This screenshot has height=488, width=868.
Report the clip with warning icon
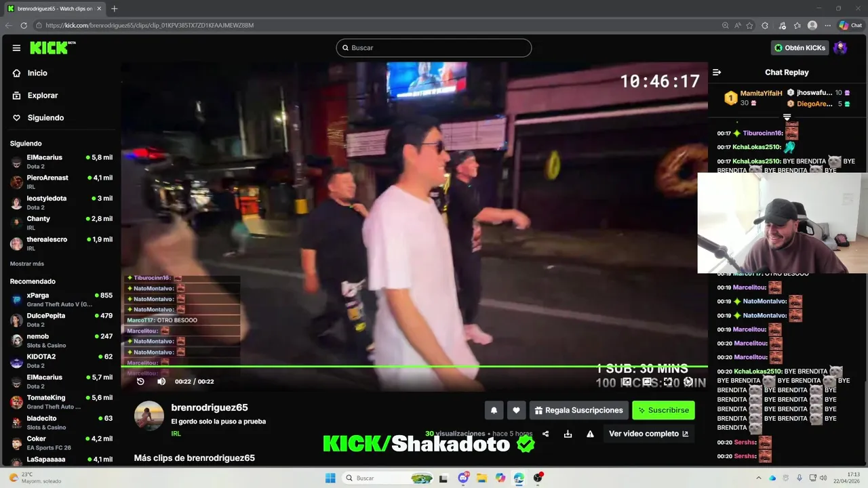(x=590, y=434)
